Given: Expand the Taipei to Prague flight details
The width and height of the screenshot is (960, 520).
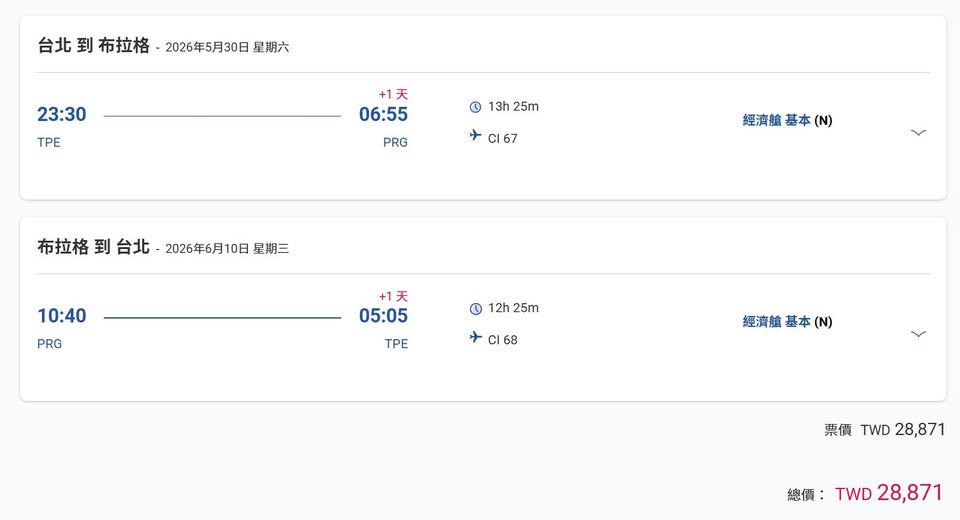Looking at the screenshot, I should 918,132.
